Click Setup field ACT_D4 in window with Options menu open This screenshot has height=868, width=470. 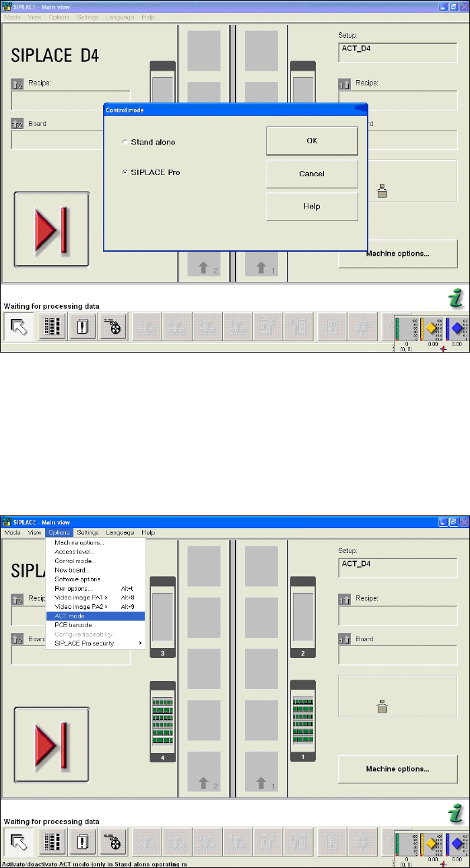click(397, 567)
